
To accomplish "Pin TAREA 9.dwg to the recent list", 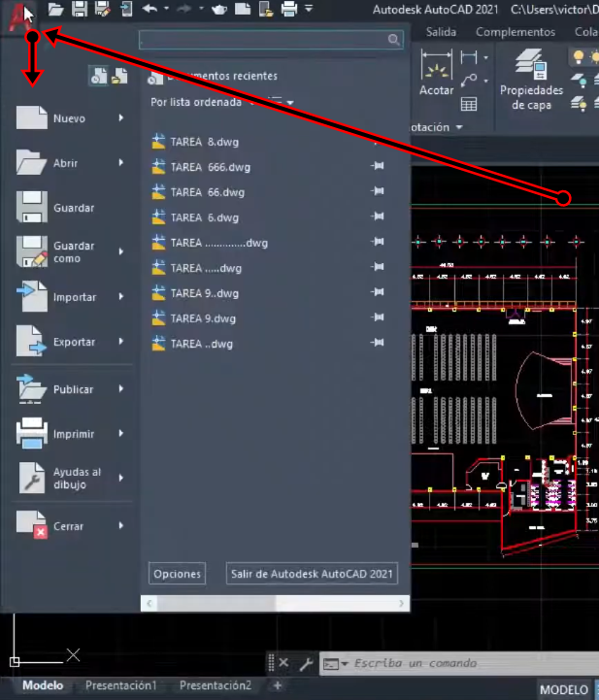I will tap(377, 317).
